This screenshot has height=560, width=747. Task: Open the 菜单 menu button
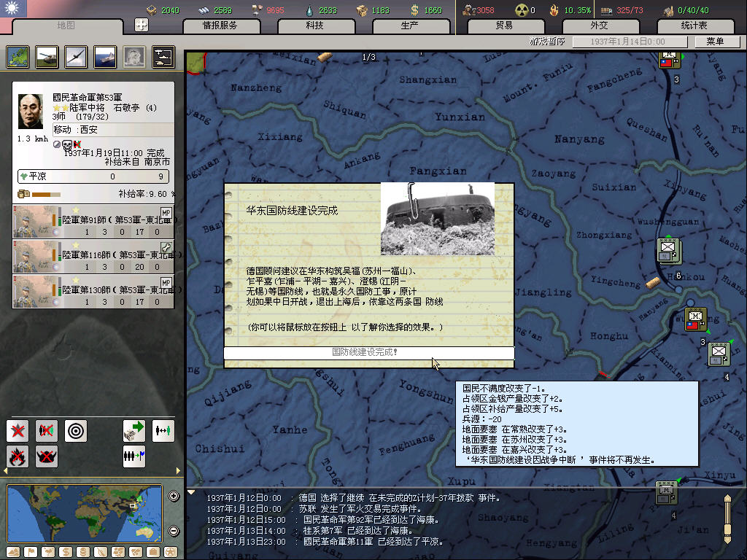[714, 42]
